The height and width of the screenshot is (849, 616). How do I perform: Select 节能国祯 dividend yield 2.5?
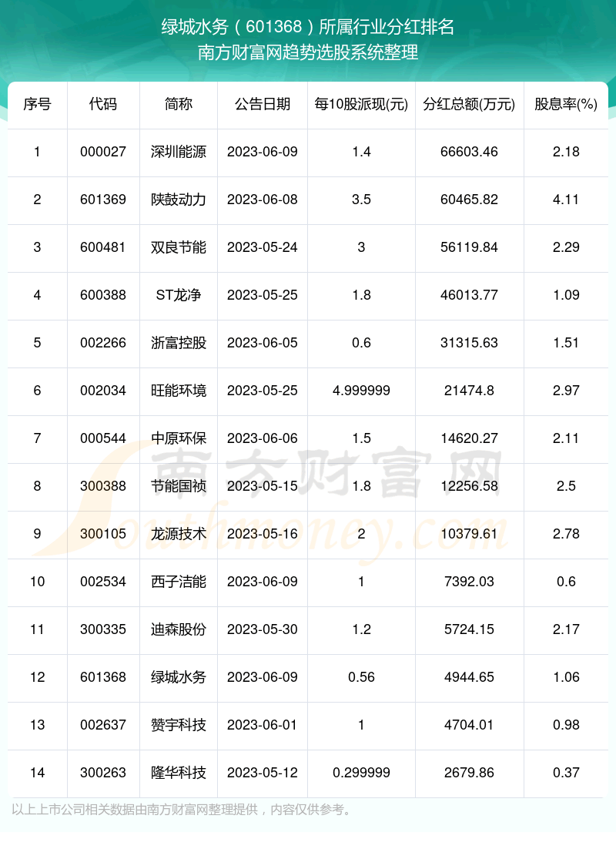(566, 485)
